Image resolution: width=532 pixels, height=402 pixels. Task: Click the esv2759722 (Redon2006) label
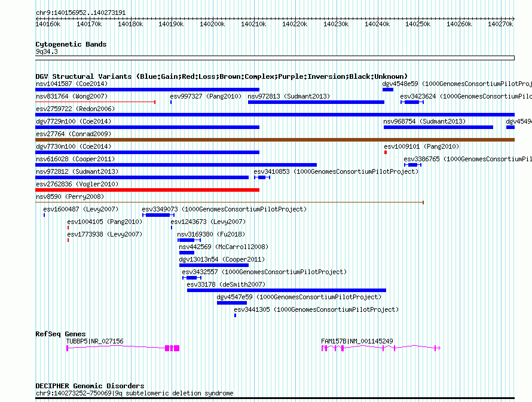click(75, 109)
